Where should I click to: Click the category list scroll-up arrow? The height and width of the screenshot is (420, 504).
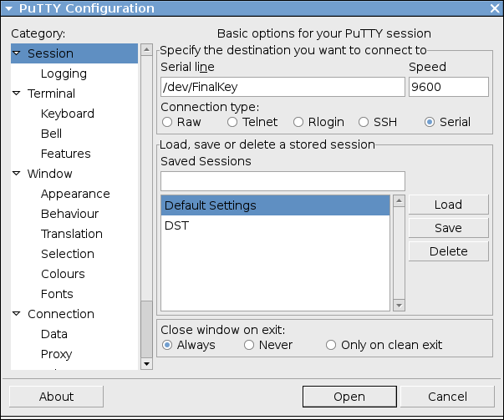(146, 50)
